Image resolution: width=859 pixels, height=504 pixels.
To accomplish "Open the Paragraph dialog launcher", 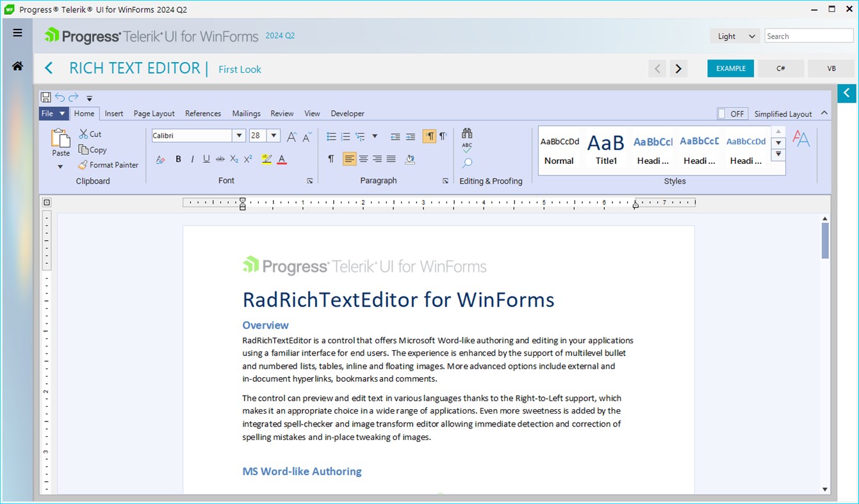I will point(445,181).
